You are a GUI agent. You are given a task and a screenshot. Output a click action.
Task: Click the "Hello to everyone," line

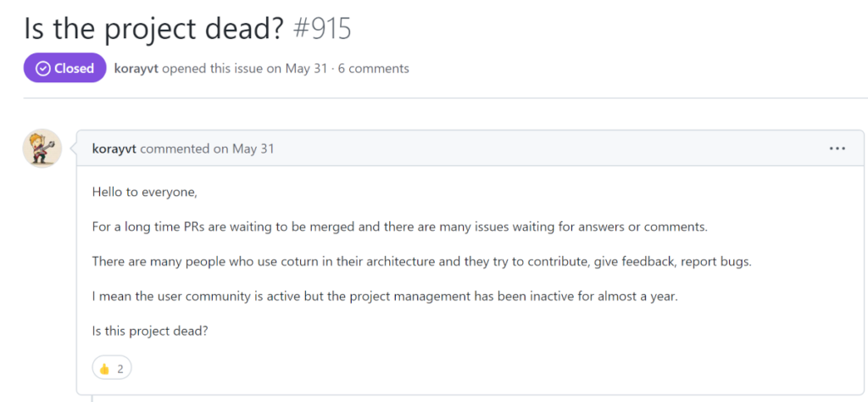point(144,193)
